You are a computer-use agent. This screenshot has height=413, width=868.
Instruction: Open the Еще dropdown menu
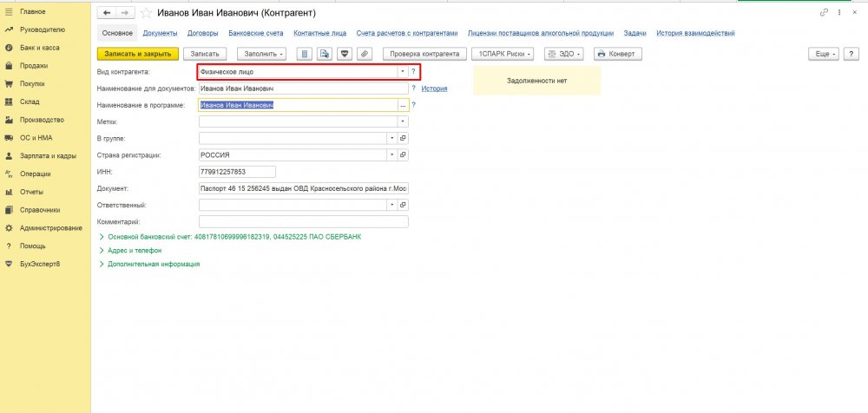pyautogui.click(x=823, y=54)
